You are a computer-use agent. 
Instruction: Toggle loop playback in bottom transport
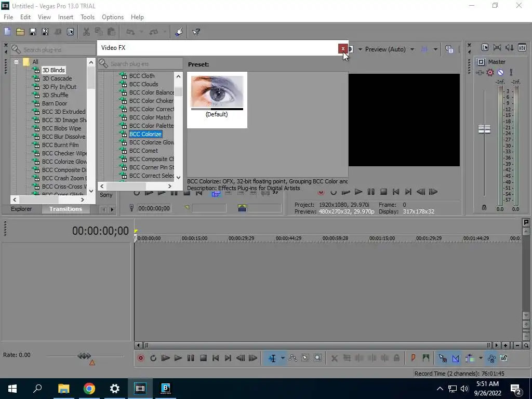point(153,358)
